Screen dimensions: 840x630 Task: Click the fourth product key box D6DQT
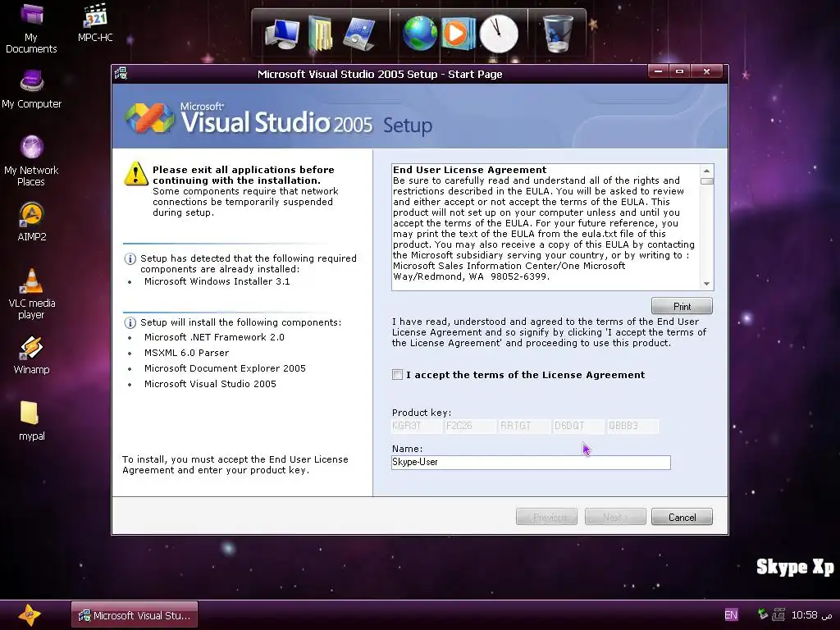579,426
